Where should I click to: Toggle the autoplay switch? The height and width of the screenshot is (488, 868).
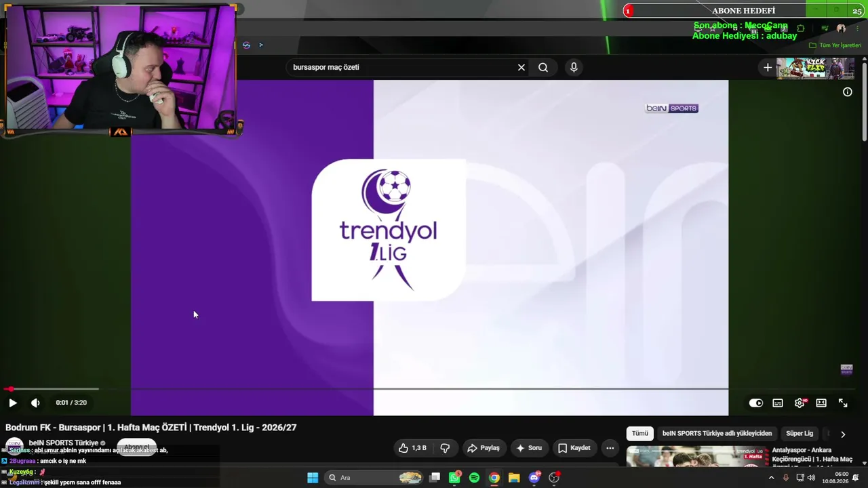click(756, 403)
